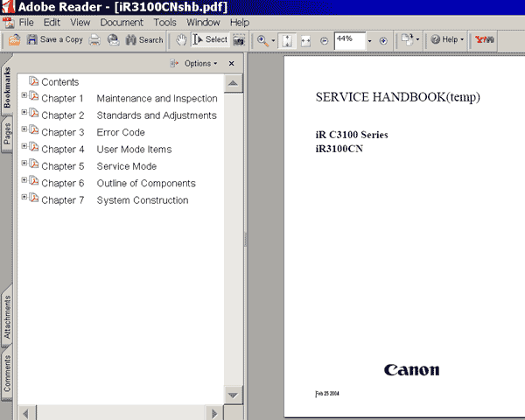The width and height of the screenshot is (525, 420).
Task: Select Chapter 2 Standards and Adjustments bookmark
Action: [129, 115]
